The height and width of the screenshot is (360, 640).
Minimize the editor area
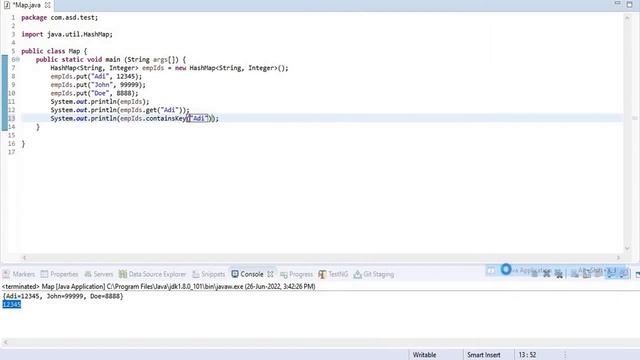617,4
